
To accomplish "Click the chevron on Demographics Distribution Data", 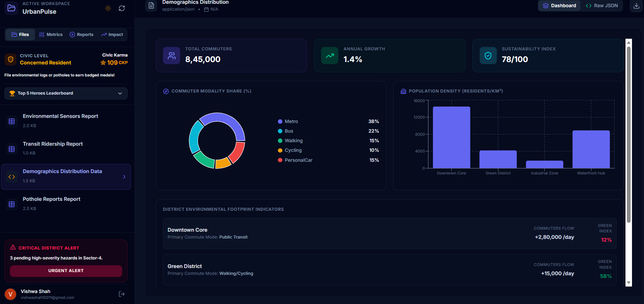I will tap(124, 177).
